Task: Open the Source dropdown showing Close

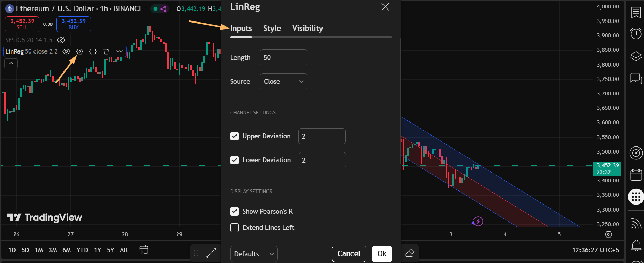Action: tap(283, 81)
